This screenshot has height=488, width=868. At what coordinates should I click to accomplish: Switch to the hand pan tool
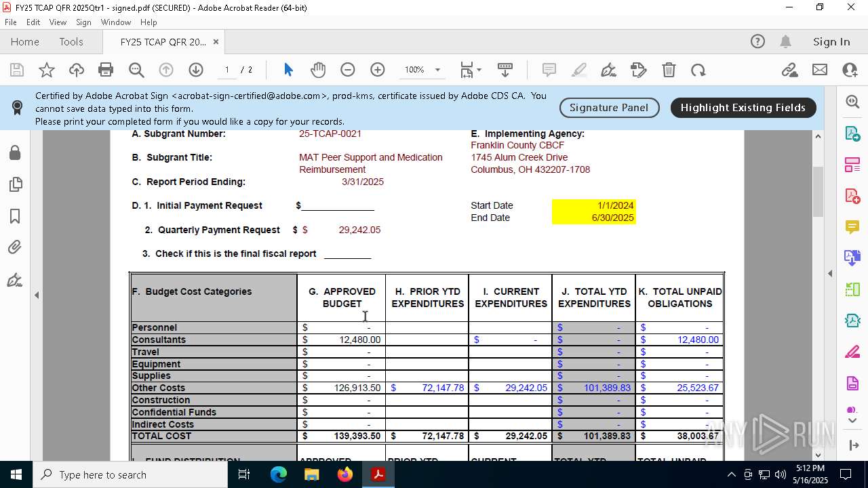[318, 70]
